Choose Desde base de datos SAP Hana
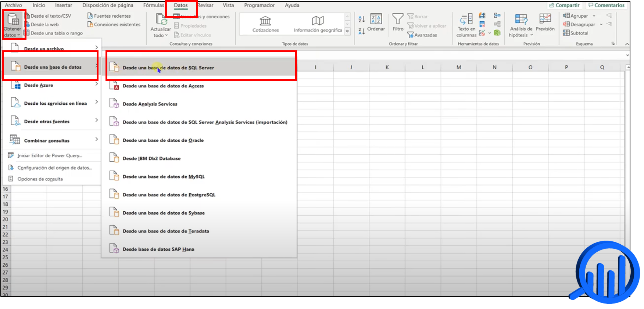Viewport: 644px width, 309px height. click(x=200, y=249)
